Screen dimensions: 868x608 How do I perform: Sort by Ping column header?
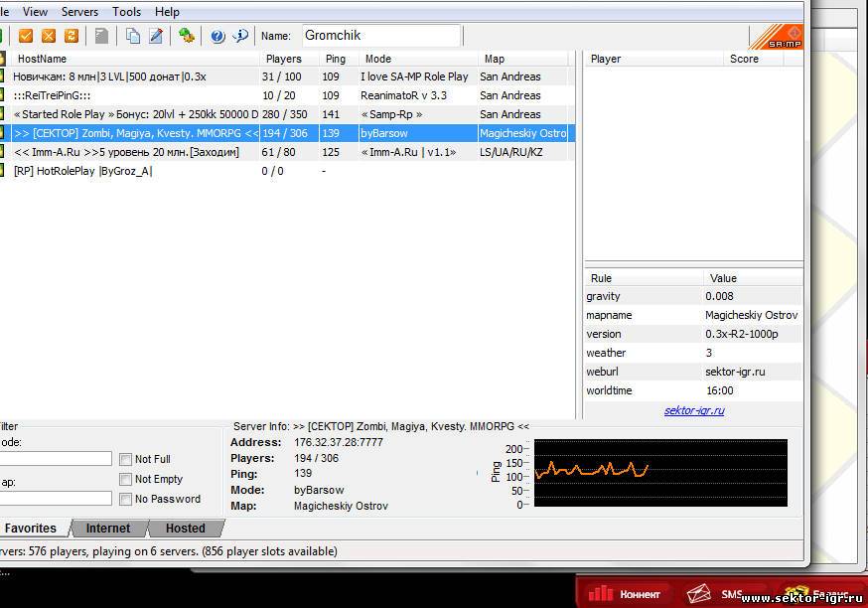tap(339, 59)
